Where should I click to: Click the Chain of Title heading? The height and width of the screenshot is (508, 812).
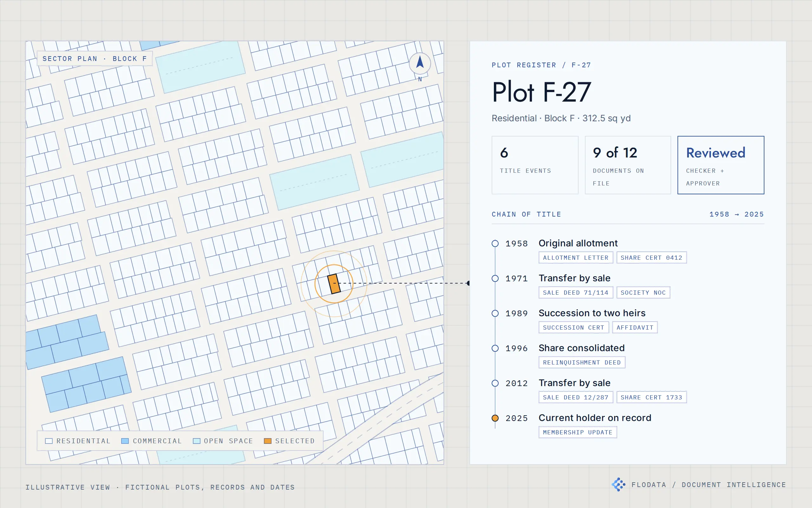[526, 214]
